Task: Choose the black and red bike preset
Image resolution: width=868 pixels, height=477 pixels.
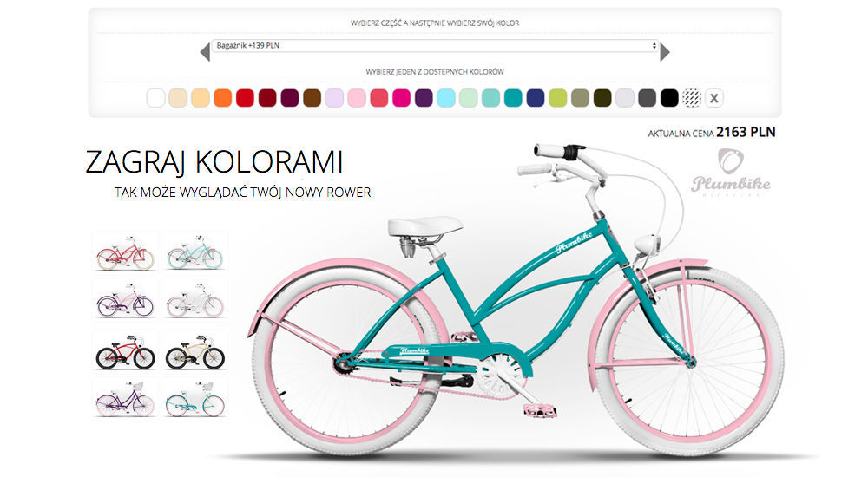Action: 125,352
